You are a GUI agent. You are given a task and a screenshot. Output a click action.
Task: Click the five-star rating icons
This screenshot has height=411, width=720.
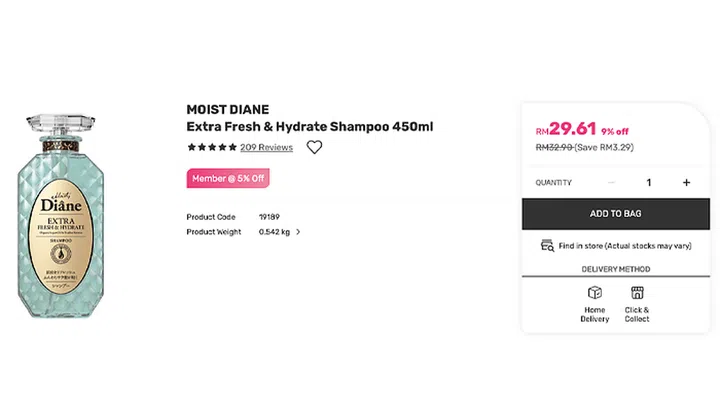pyautogui.click(x=211, y=147)
